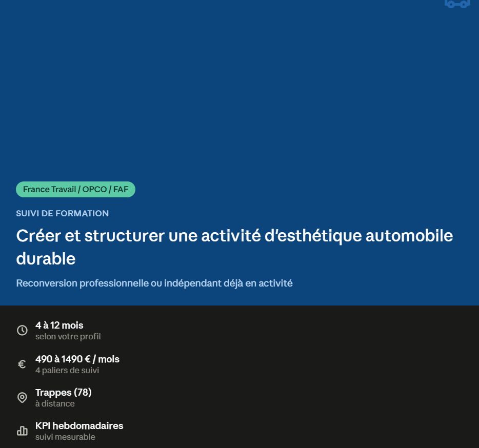The height and width of the screenshot is (448, 479).
Task: Click the car logo icon at top right
Action: pos(457,4)
